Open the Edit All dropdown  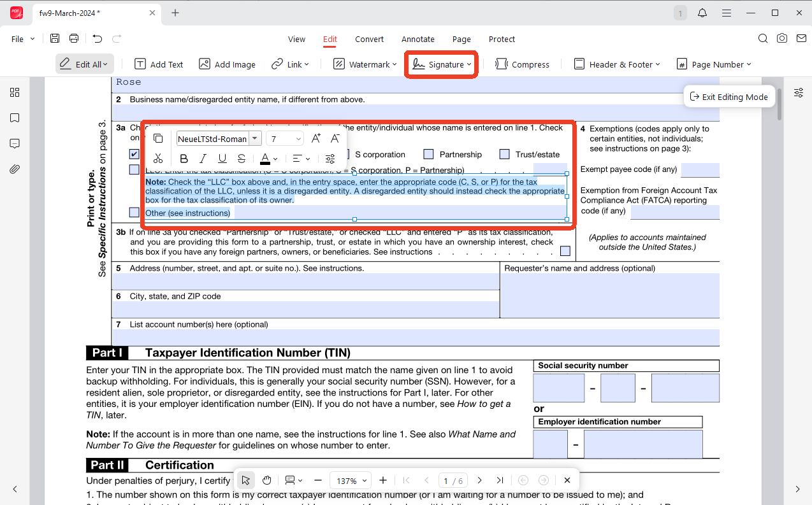84,64
